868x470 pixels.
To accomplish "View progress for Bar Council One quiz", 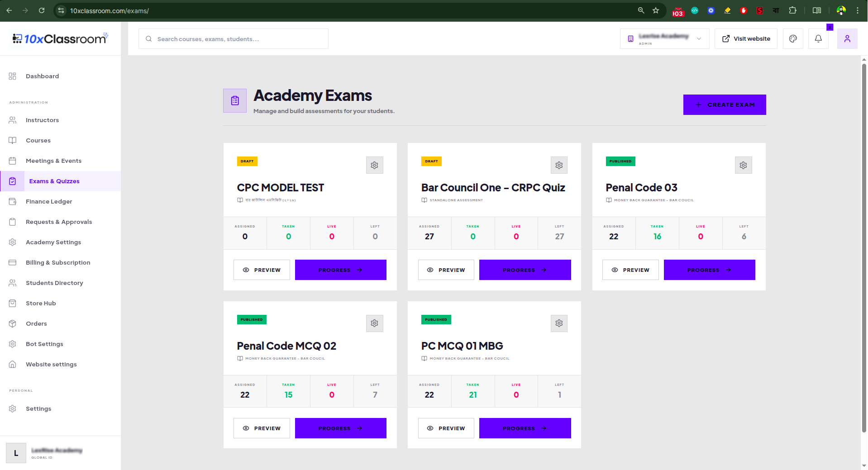I will 525,270.
